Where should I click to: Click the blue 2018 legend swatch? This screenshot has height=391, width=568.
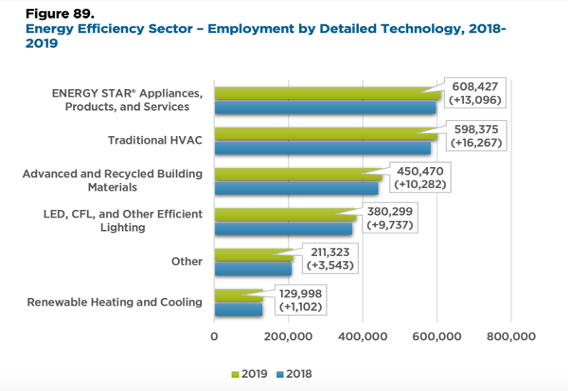click(280, 374)
